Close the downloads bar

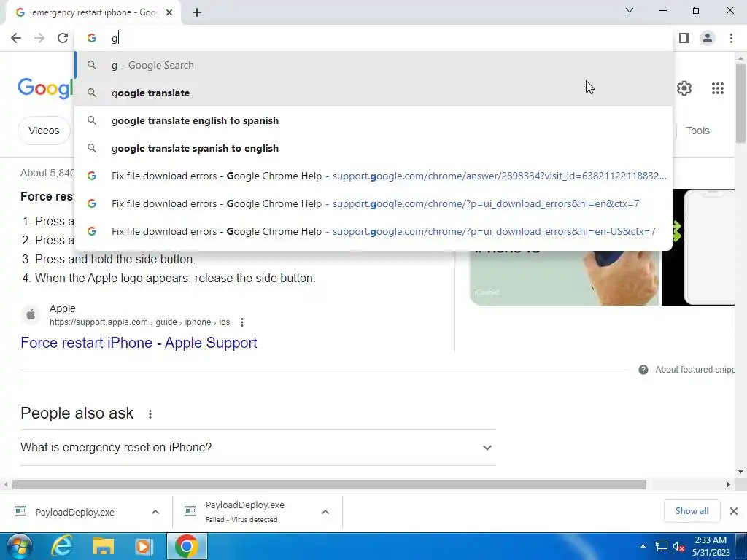(x=734, y=511)
